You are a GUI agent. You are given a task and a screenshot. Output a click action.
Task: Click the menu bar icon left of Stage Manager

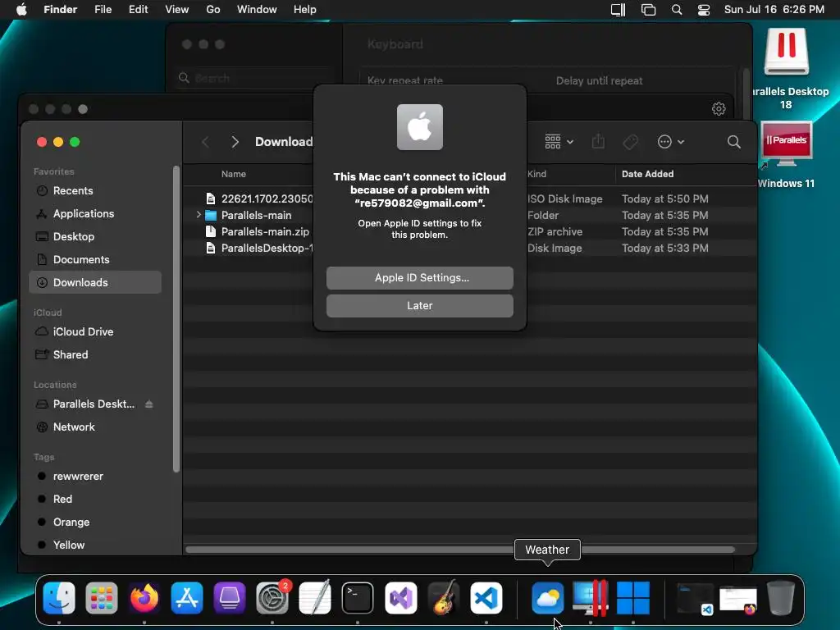click(619, 10)
